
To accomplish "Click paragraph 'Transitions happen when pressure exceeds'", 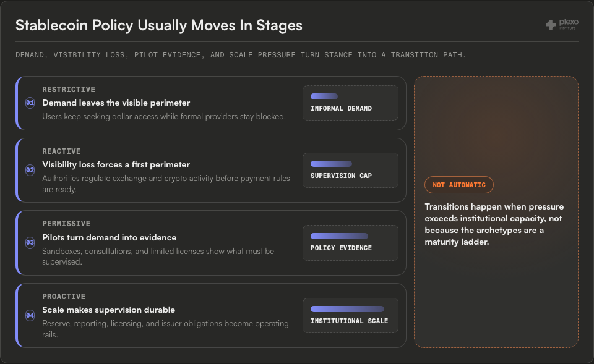I will [494, 224].
